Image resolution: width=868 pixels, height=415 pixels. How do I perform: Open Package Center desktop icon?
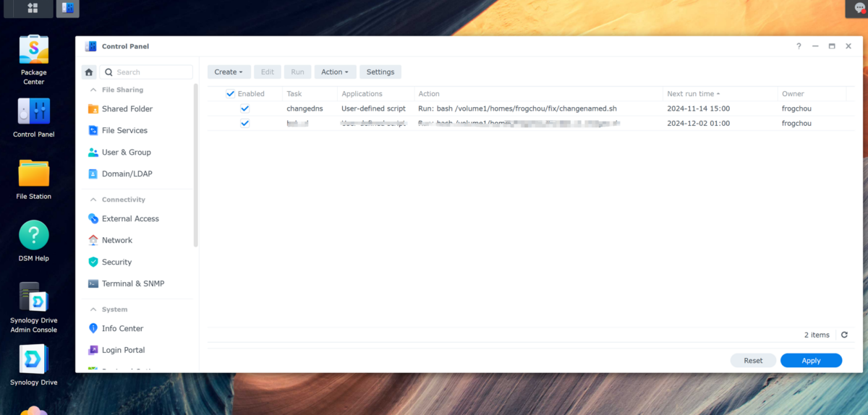[33, 49]
